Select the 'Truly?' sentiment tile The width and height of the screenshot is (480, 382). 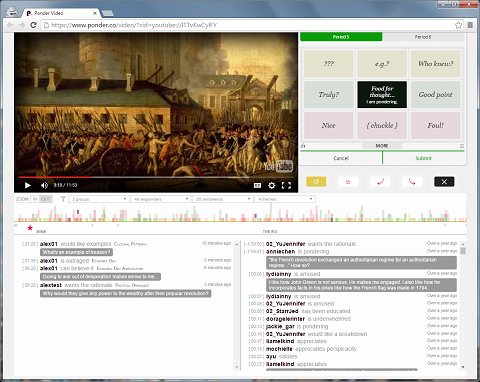(x=329, y=94)
